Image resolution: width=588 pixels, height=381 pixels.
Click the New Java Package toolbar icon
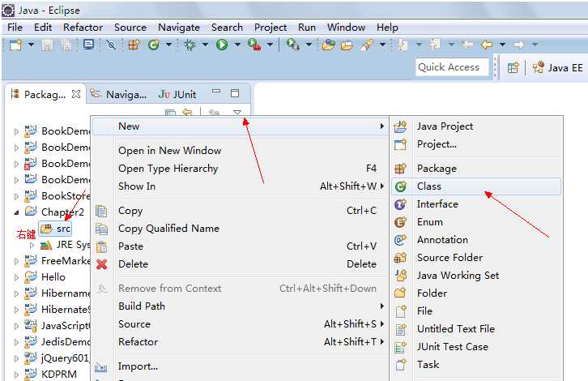pyautogui.click(x=134, y=45)
